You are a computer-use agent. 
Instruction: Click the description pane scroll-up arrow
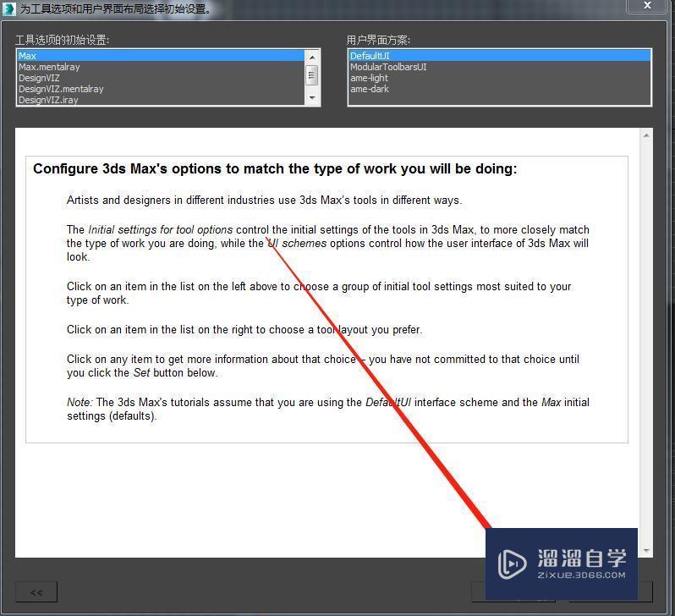(x=646, y=135)
